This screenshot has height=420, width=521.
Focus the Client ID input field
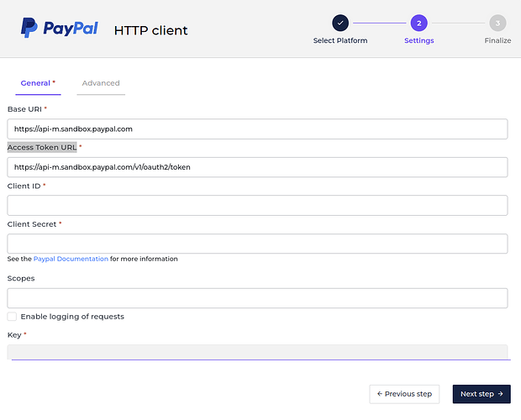tap(257, 205)
